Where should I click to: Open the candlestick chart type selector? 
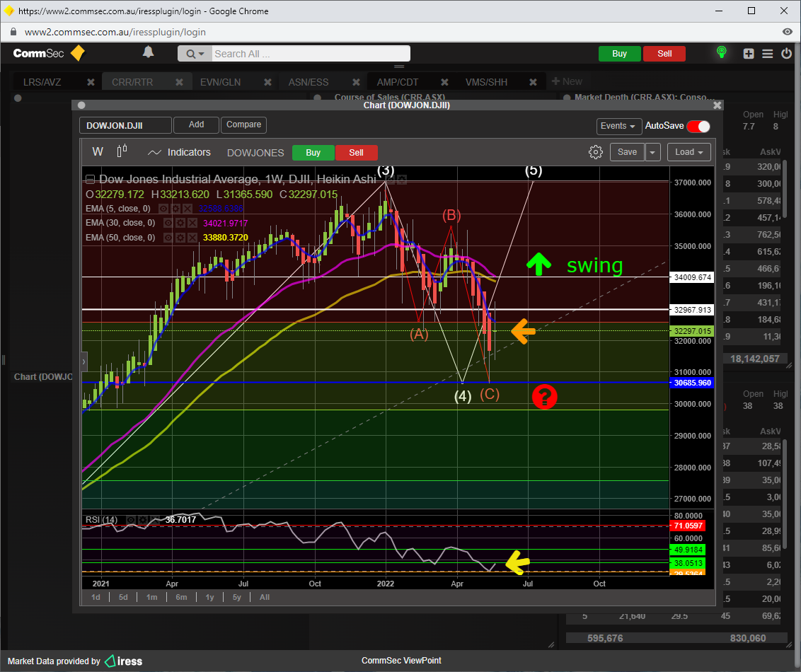[x=122, y=152]
